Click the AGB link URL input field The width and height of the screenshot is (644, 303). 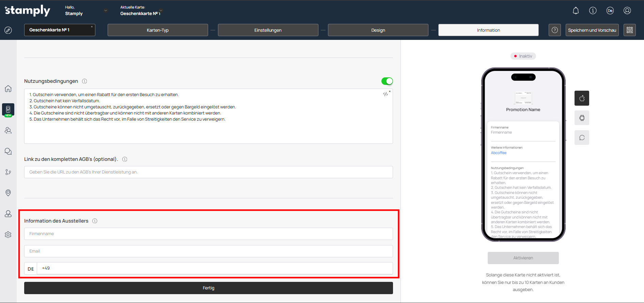tap(208, 172)
